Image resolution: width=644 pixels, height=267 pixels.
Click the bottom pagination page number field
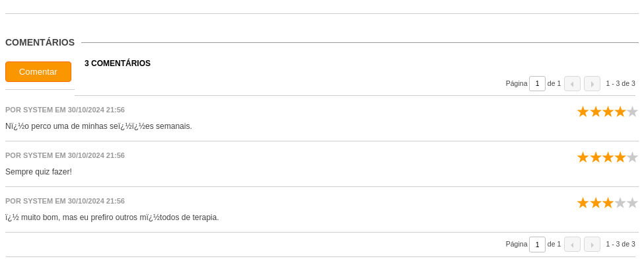click(537, 244)
